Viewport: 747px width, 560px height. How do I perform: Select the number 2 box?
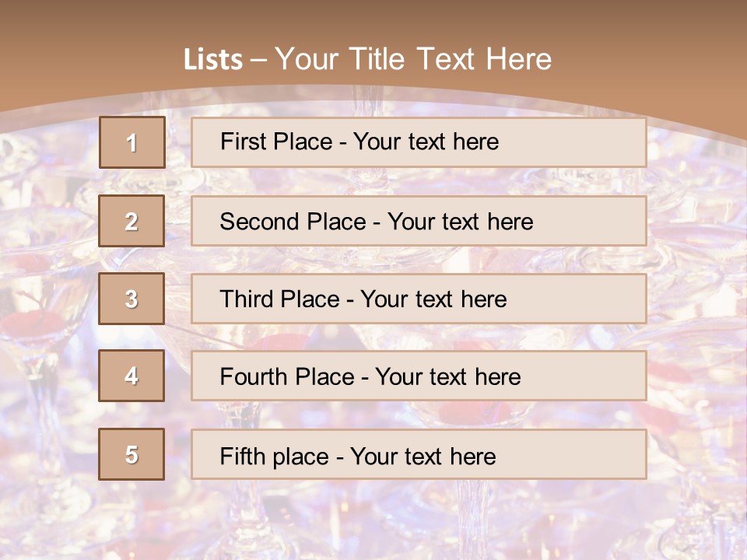pos(132,221)
